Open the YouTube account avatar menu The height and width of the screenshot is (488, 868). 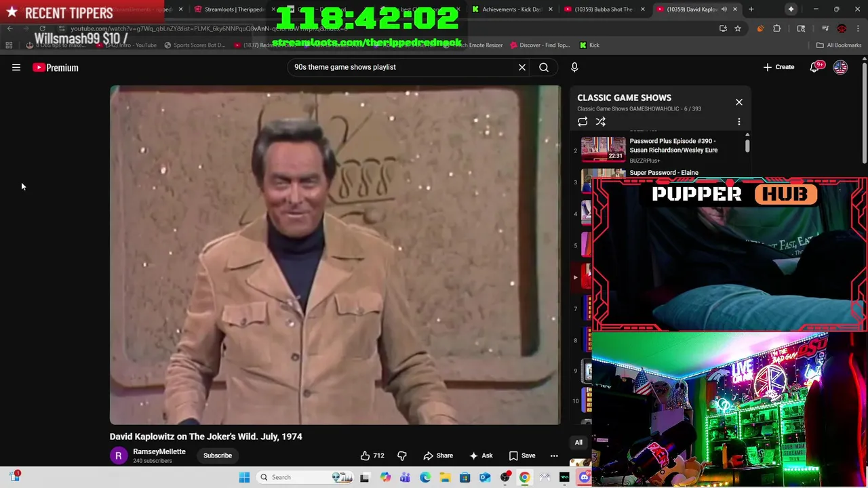click(840, 67)
